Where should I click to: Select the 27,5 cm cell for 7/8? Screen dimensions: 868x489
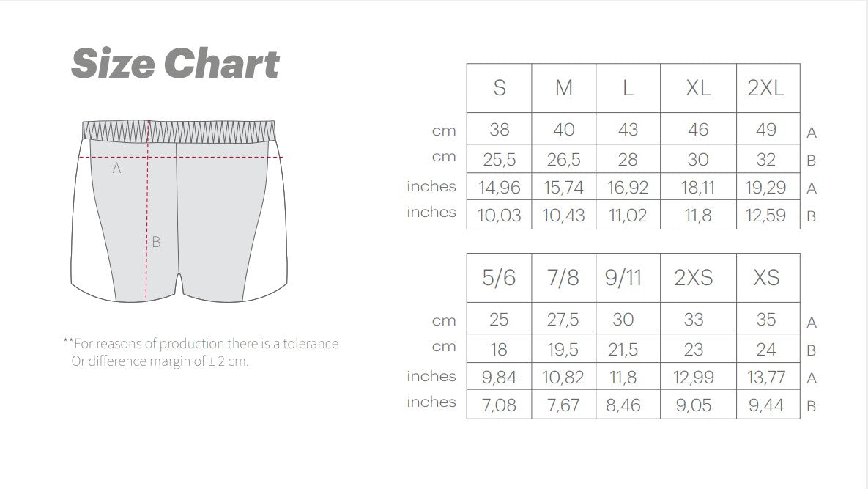[x=563, y=319]
